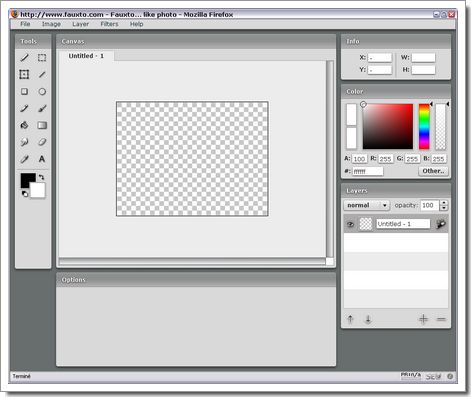471x397 pixels.
Task: Click the hex color input field
Action: pos(368,171)
